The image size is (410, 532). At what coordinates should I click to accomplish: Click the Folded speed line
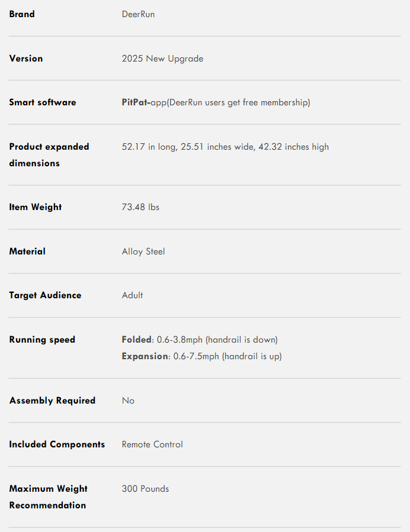[200, 340]
